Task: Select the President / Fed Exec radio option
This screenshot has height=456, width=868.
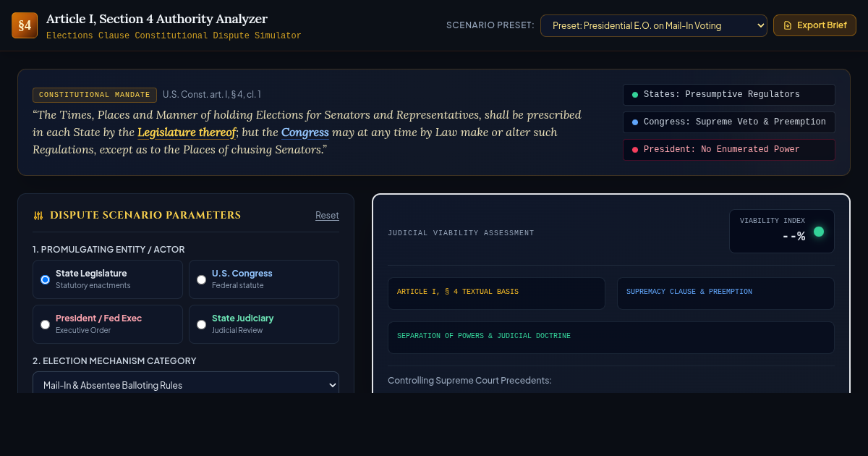Action: pyautogui.click(x=108, y=324)
